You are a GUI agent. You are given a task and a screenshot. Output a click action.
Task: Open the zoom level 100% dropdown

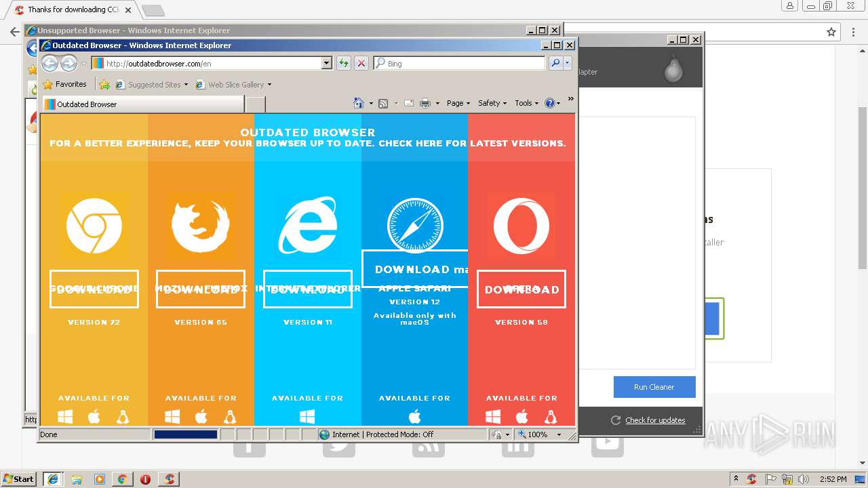tap(559, 434)
